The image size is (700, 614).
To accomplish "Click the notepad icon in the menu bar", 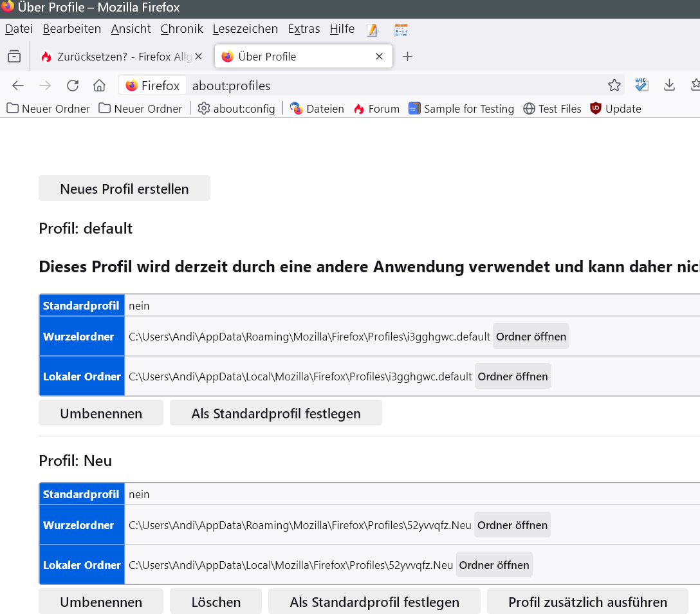I will point(373,30).
